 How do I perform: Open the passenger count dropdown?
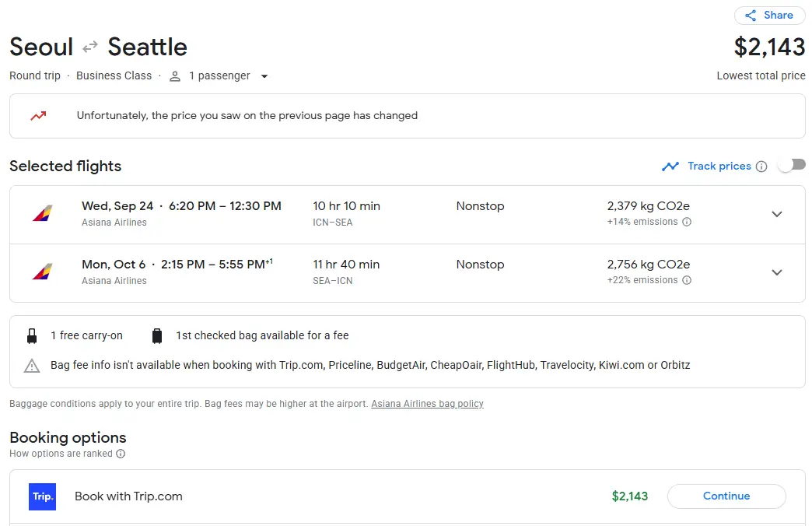point(264,76)
